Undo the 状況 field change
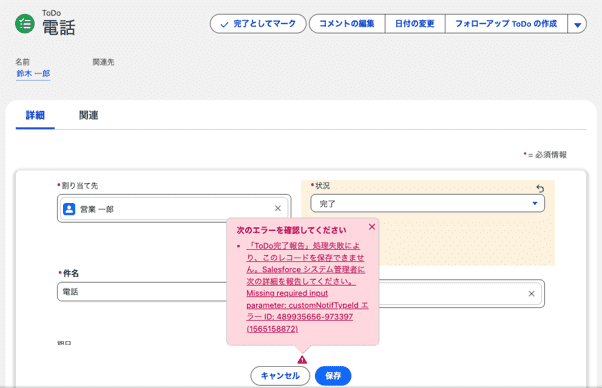The height and width of the screenshot is (388, 602). [x=540, y=188]
